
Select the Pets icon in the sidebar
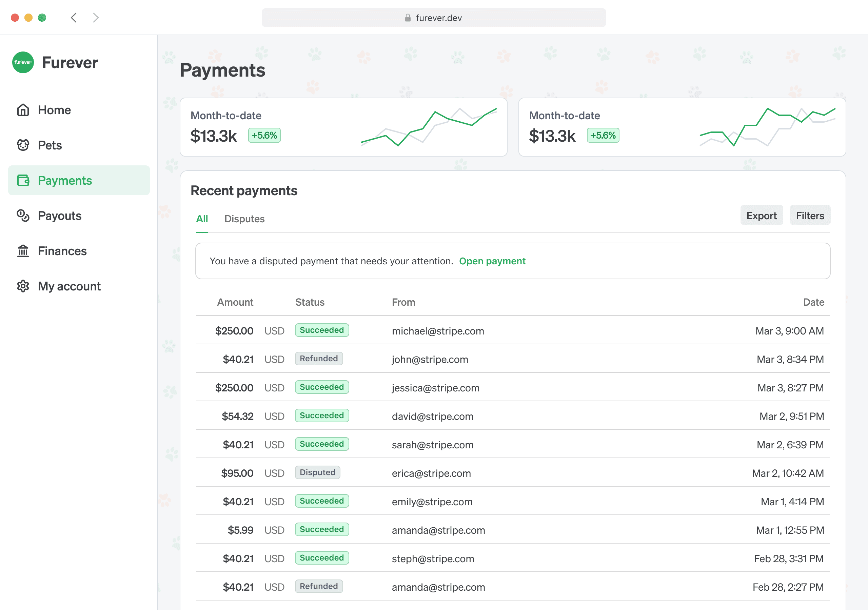pyautogui.click(x=23, y=145)
